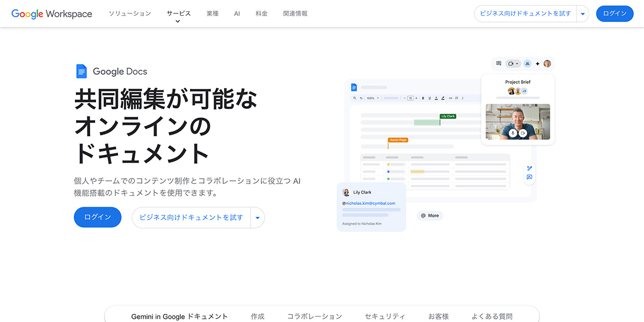Switch to the コラボレーション tab
The height and width of the screenshot is (322, 644).
pos(314,317)
